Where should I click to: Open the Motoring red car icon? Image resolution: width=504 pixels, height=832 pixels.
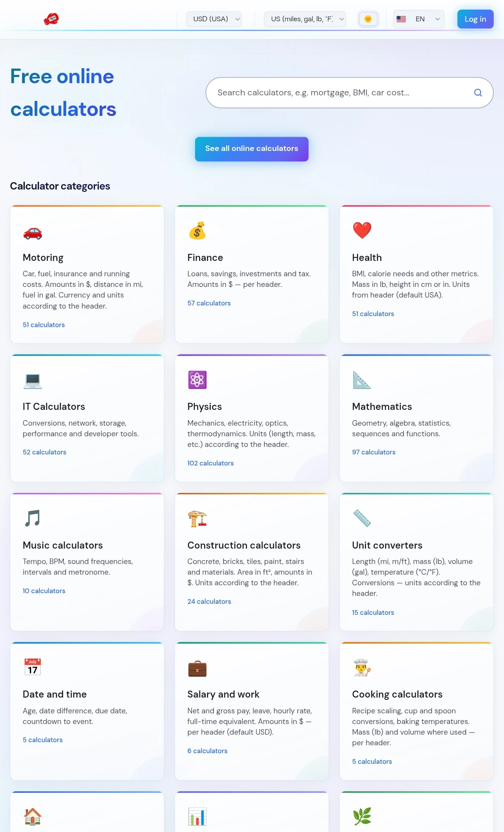[x=33, y=233]
